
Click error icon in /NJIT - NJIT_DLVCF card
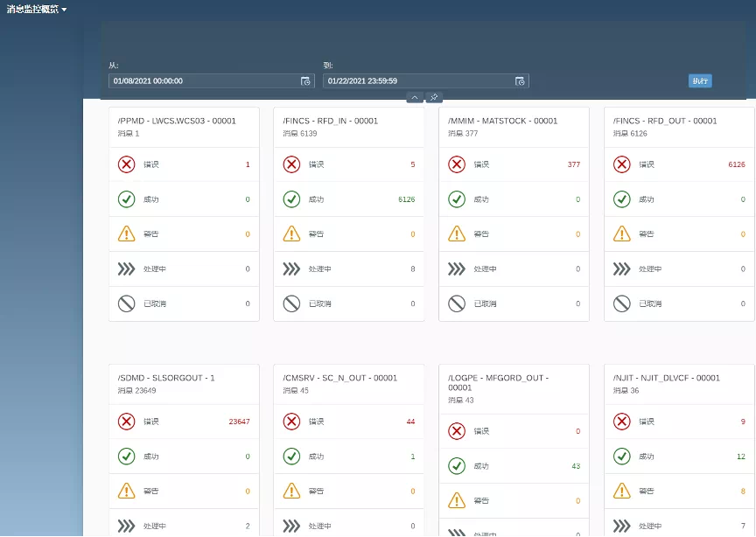click(x=622, y=422)
